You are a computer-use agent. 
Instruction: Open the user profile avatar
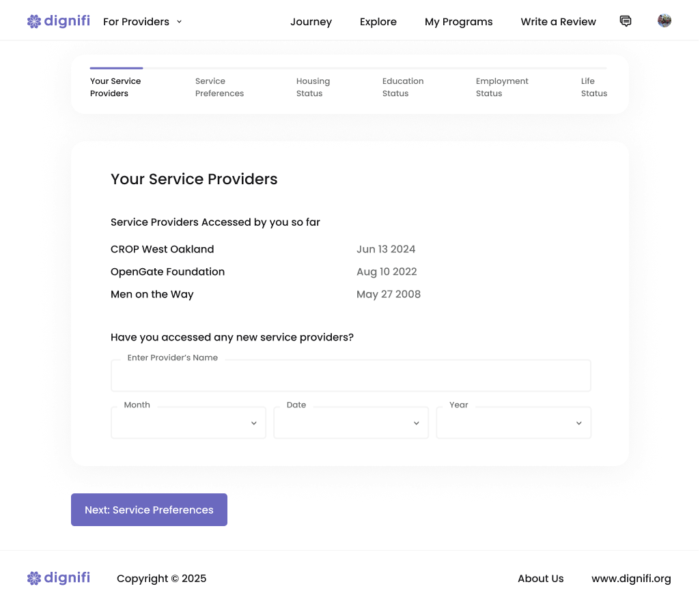[664, 20]
